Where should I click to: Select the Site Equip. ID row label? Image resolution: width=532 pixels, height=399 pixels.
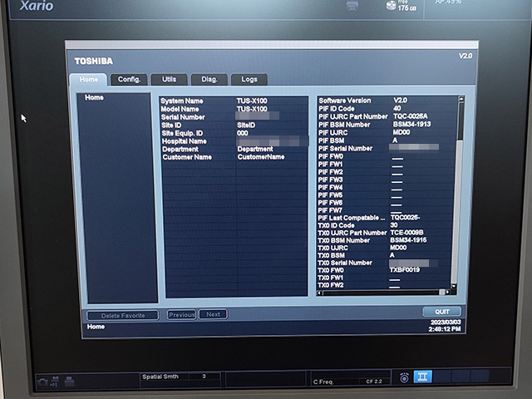(x=182, y=133)
